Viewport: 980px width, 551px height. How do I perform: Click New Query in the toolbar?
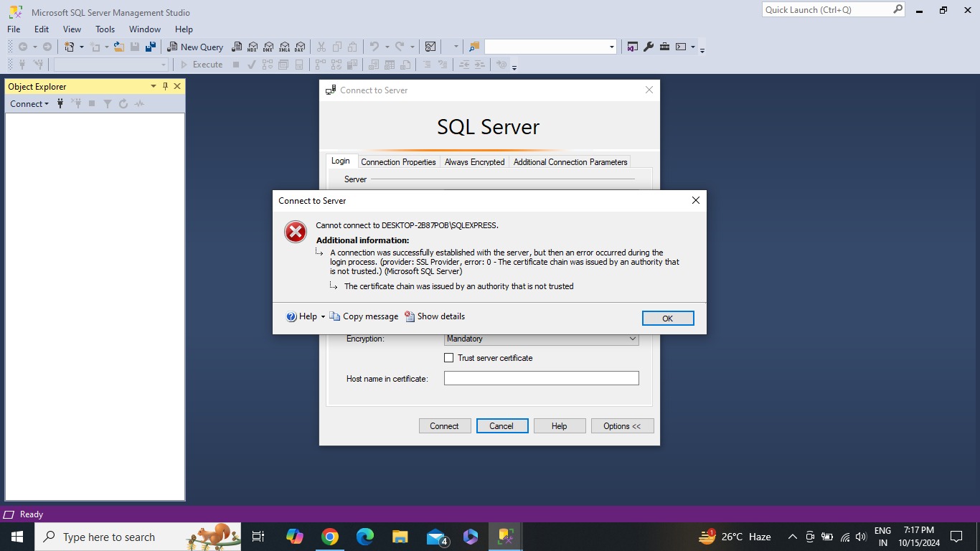click(x=195, y=47)
